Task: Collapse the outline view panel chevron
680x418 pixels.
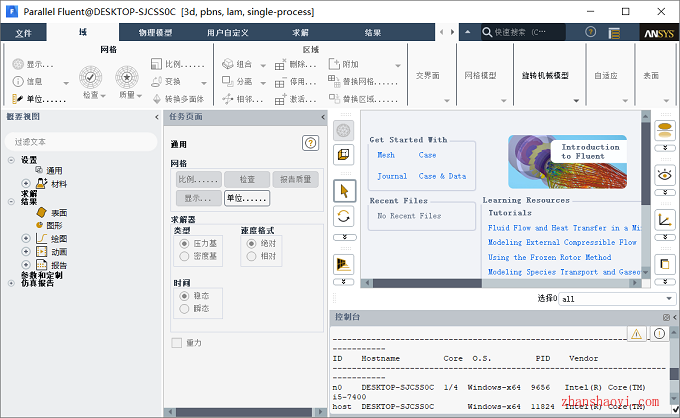Action: pos(157,117)
